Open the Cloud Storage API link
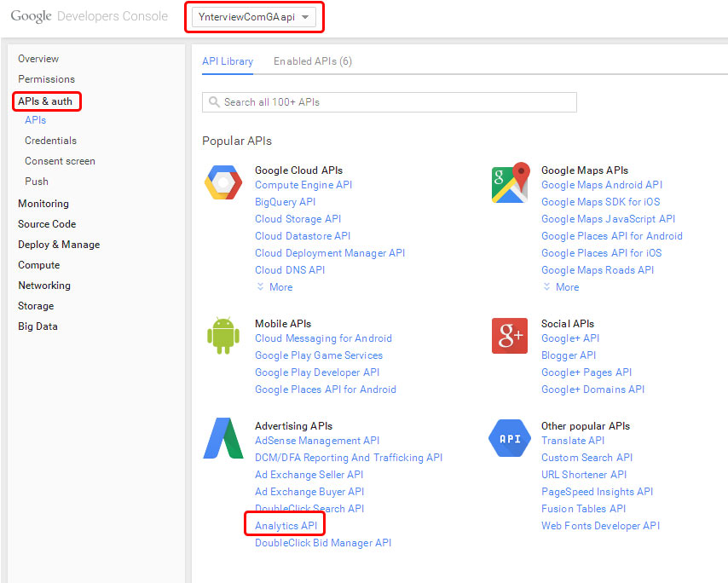 (298, 218)
